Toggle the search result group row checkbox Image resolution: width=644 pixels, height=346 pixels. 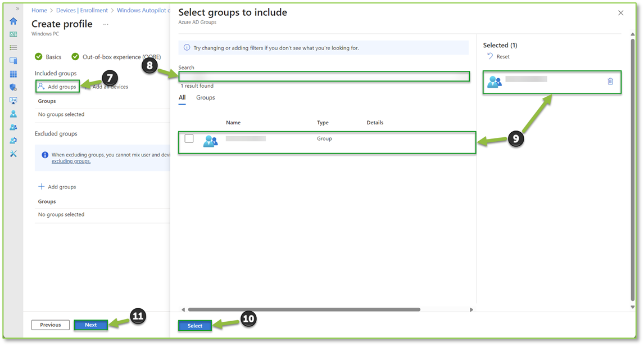pos(189,138)
